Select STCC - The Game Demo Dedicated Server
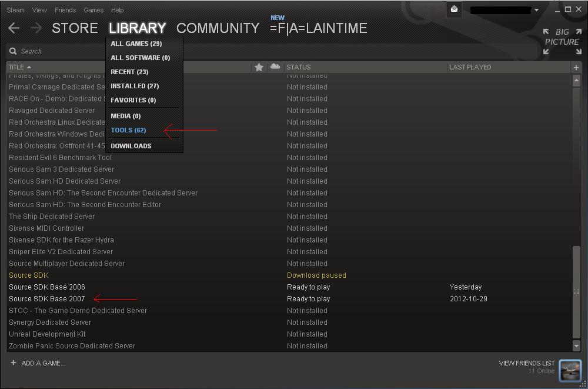 click(78, 311)
